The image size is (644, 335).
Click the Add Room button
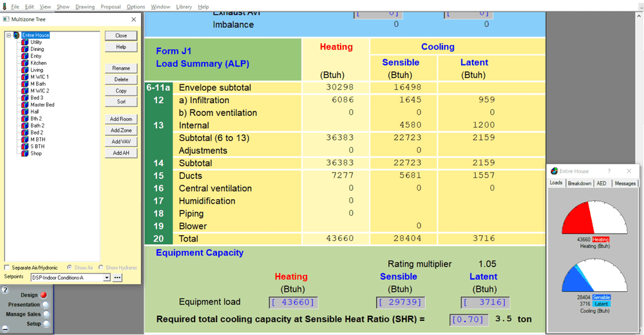pos(121,119)
